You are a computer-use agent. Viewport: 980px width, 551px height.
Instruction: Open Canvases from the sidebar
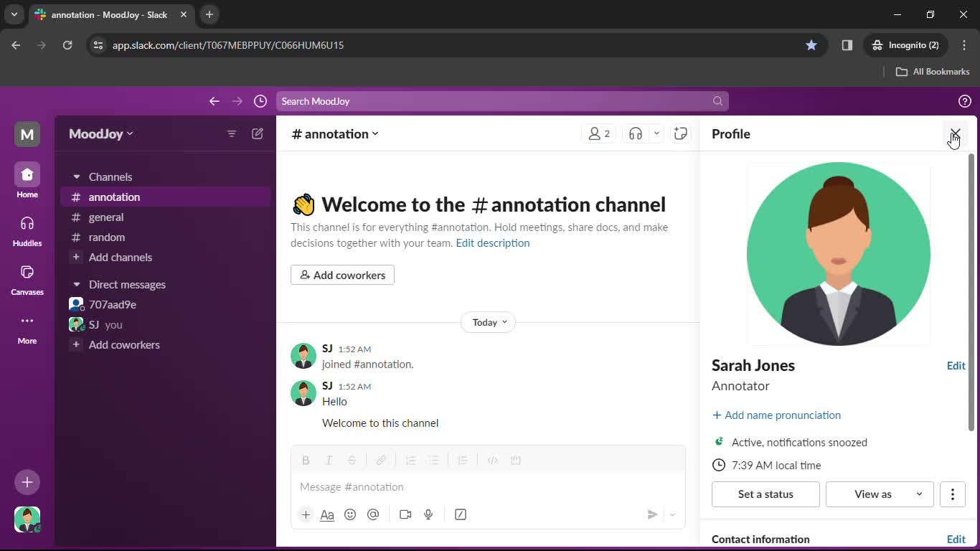(27, 278)
